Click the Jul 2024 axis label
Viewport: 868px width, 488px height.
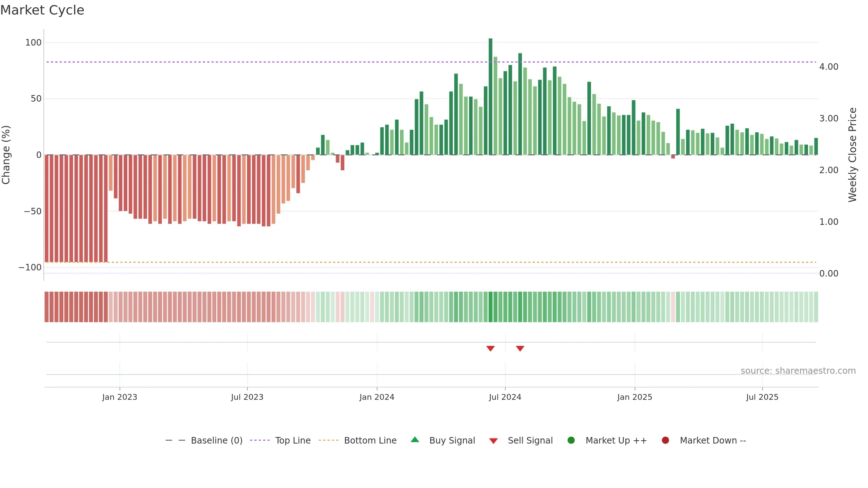tap(505, 397)
